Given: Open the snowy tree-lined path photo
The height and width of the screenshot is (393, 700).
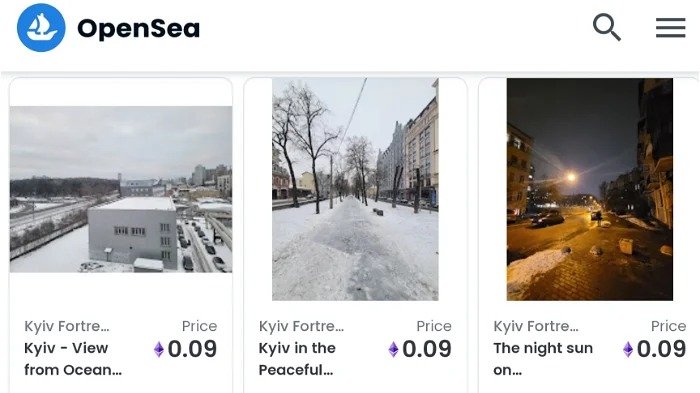Looking at the screenshot, I should tap(355, 189).
